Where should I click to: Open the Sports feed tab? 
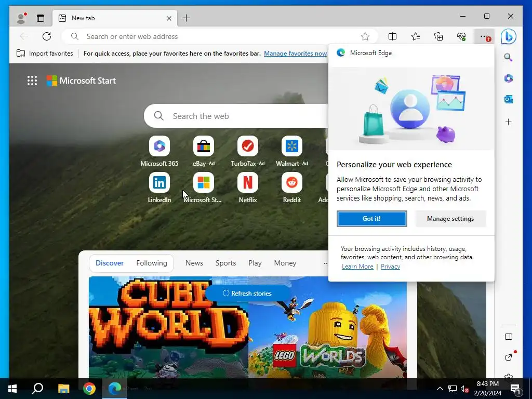225,263
